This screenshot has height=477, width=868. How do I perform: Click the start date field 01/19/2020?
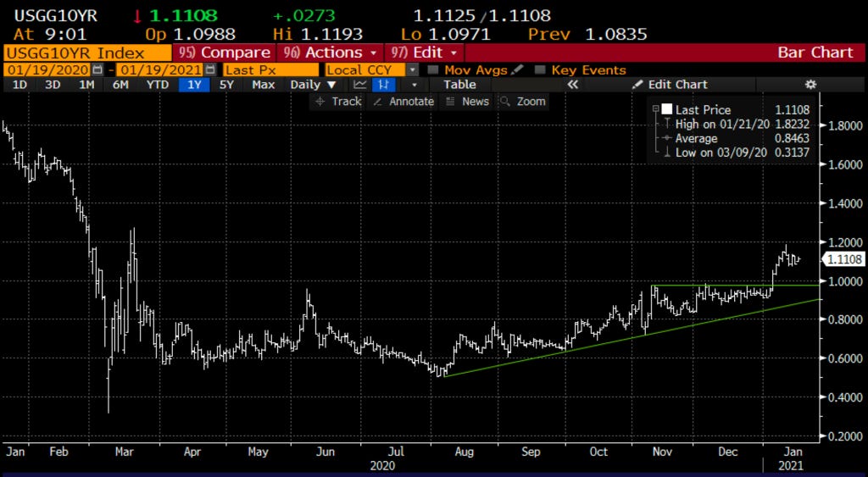coord(48,70)
